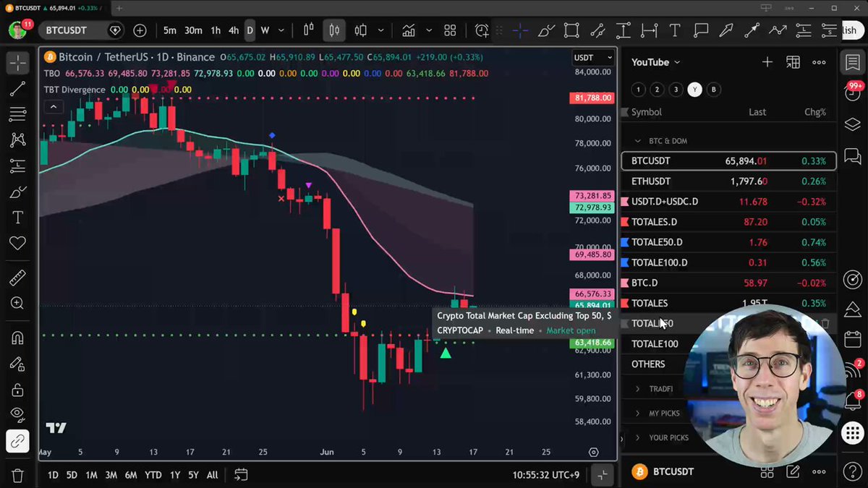This screenshot has width=868, height=488.
Task: Select the brush drawing tool
Action: [17, 192]
